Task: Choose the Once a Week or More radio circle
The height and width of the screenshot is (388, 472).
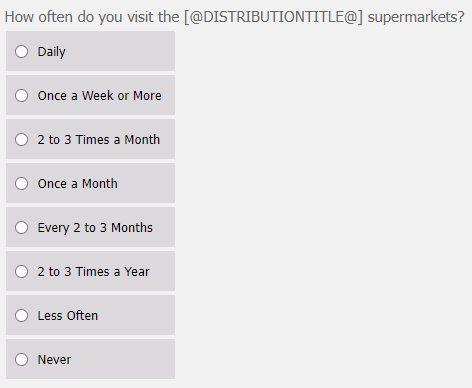Action: (x=21, y=95)
